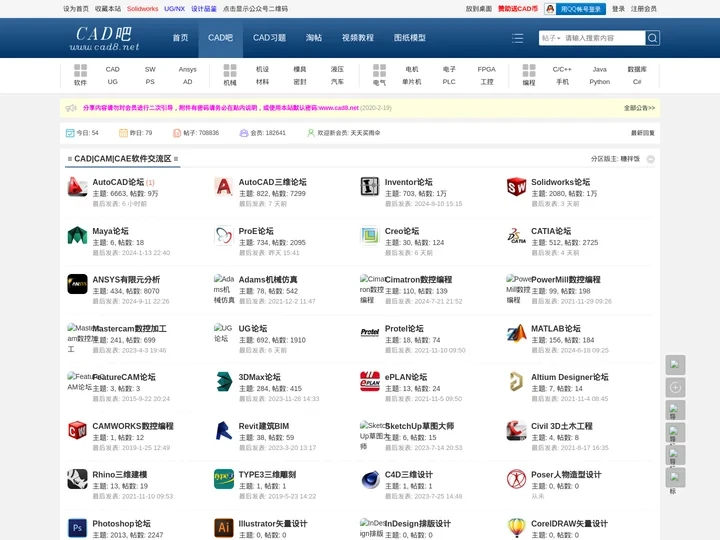The width and height of the screenshot is (720, 540).
Task: Click the 编程 category grid icon
Action: 529,71
